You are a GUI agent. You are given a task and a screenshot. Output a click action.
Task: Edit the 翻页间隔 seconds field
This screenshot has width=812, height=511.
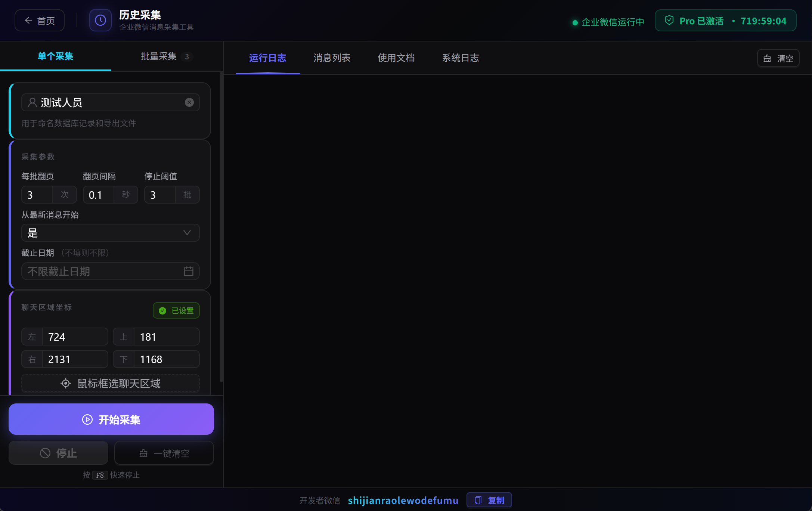(99, 195)
